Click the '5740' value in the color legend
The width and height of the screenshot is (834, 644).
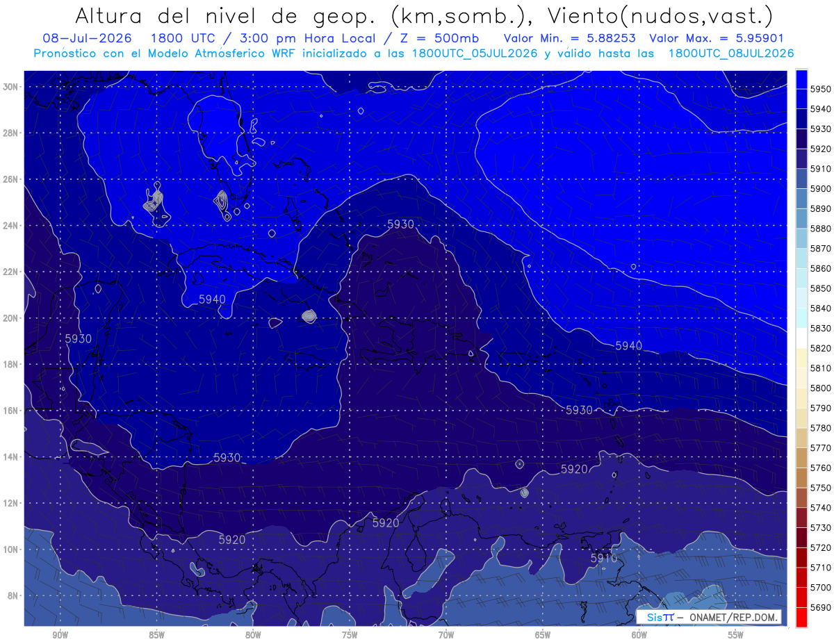coord(820,508)
